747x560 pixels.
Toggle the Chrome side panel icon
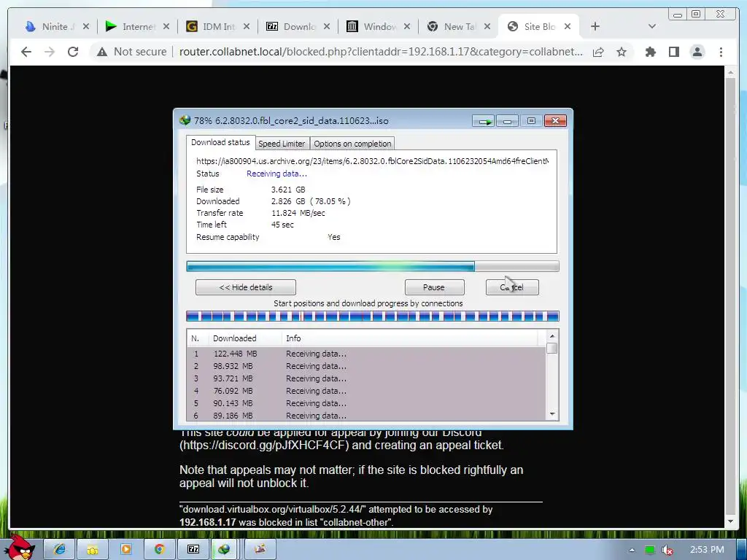[673, 52]
